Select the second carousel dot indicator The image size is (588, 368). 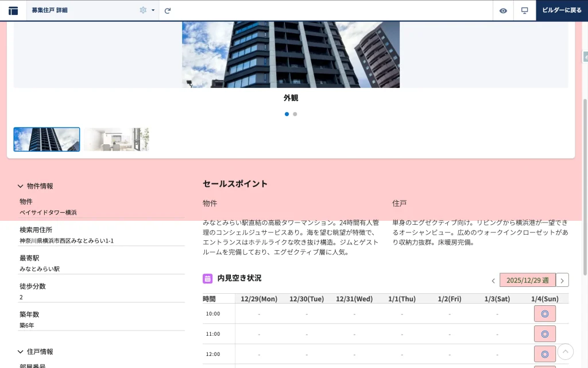295,114
